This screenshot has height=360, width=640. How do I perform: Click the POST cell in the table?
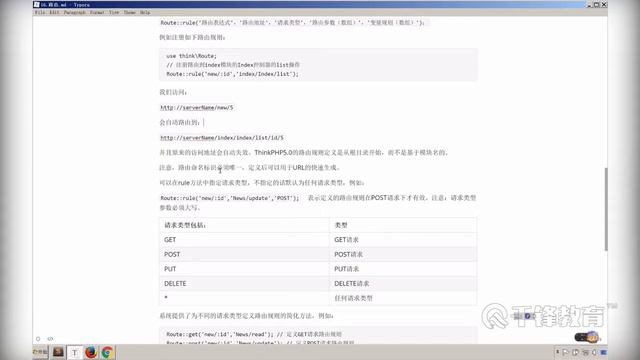point(244,254)
